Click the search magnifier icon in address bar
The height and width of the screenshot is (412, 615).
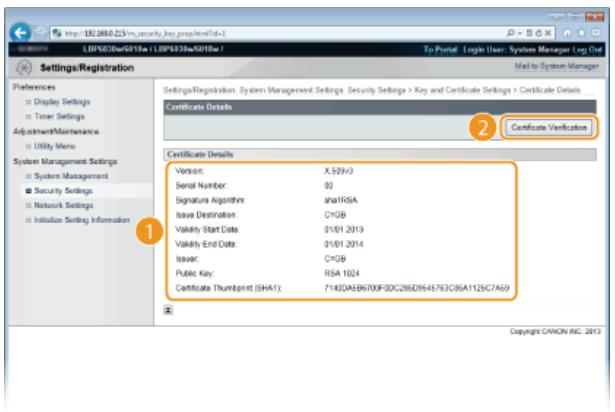510,33
